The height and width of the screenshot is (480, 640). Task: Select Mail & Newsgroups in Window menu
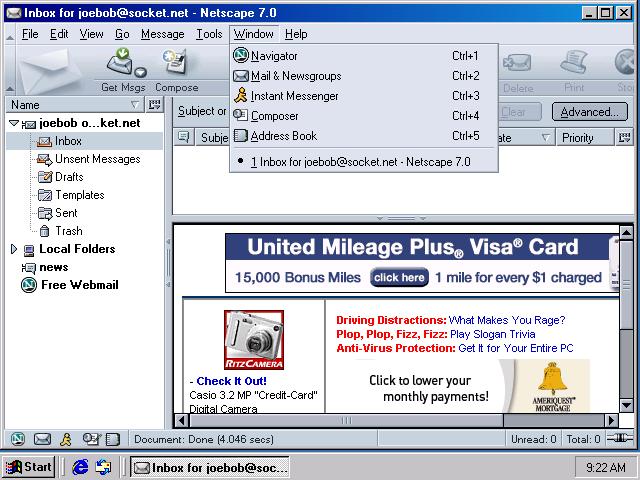[x=364, y=76]
